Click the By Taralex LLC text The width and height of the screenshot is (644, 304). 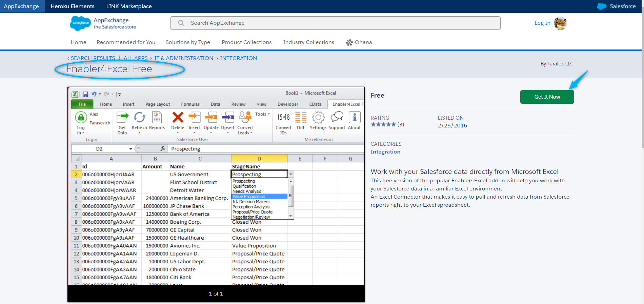click(557, 64)
